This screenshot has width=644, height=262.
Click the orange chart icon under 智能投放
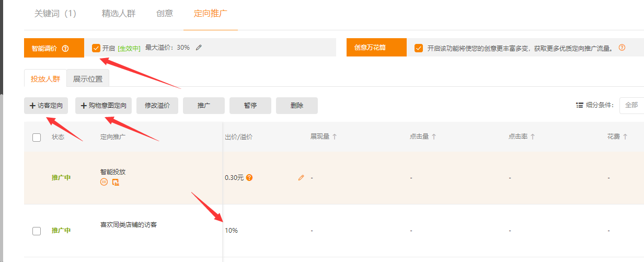(x=116, y=182)
